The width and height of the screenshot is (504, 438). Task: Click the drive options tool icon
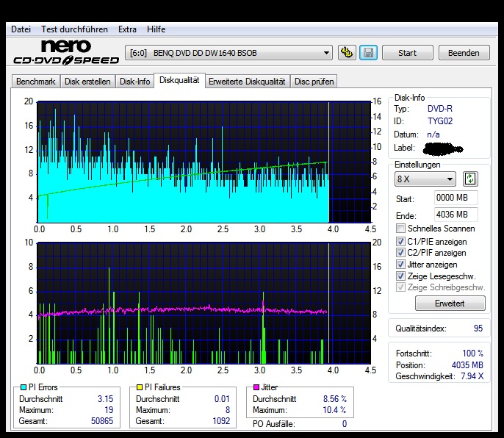point(347,53)
